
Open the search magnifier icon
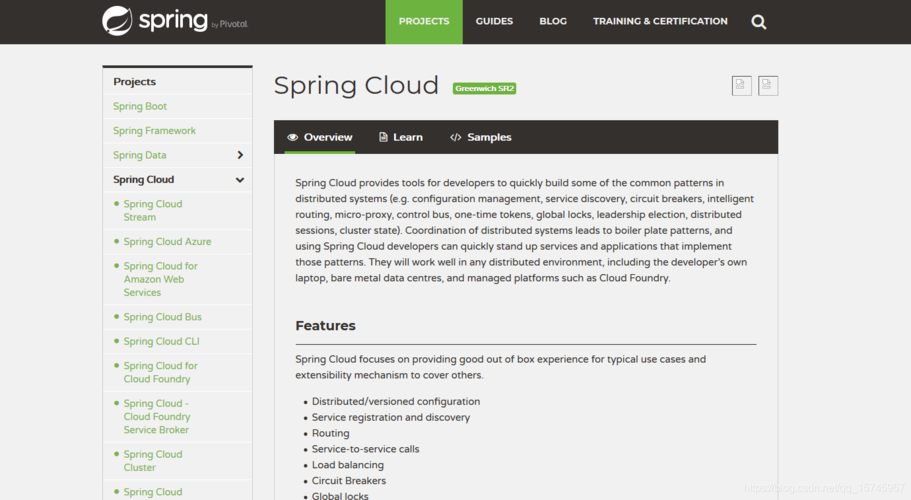coord(758,22)
